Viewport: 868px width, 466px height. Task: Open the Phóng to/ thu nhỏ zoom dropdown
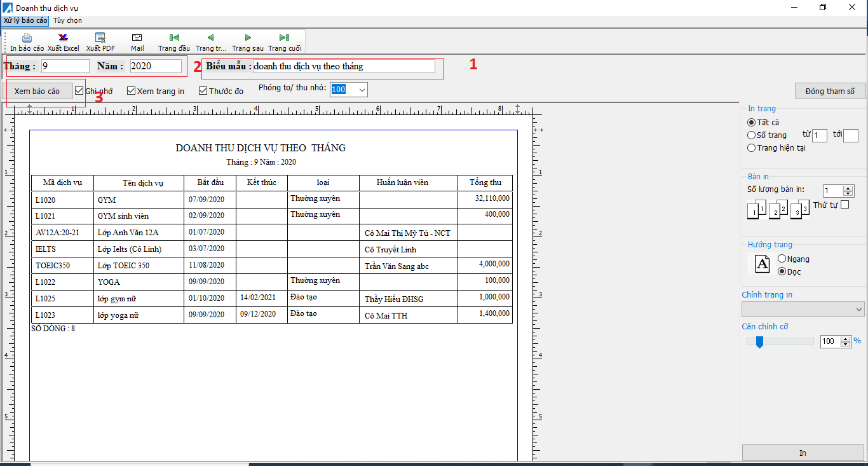(x=362, y=90)
